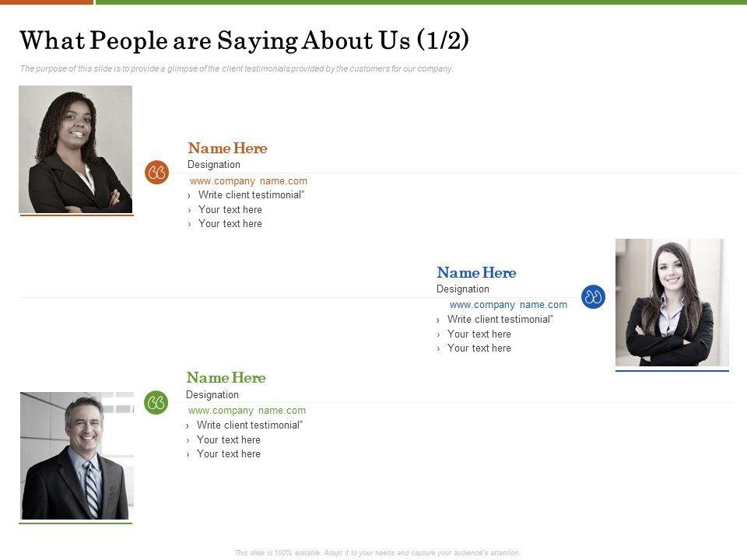Open the blue www.company name.com link
747x560 pixels.
click(x=508, y=305)
